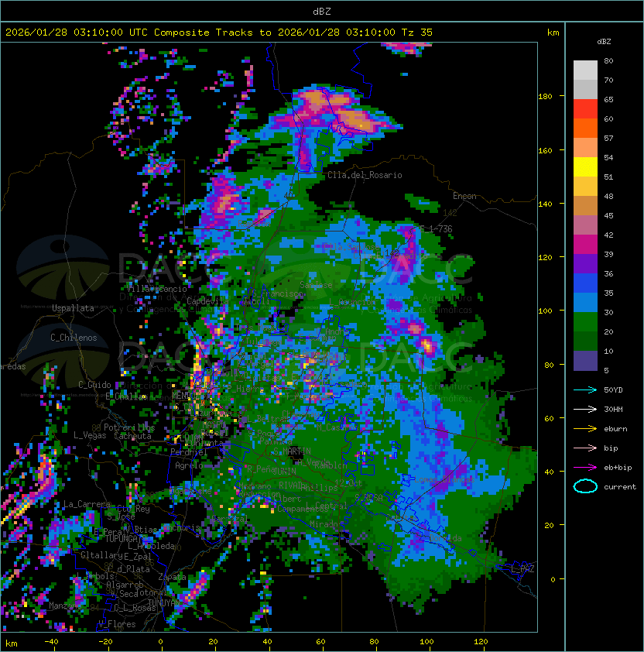Click the magenta eb+bip arrow in legend
Image resolution: width=644 pixels, height=652 pixels.
(585, 468)
